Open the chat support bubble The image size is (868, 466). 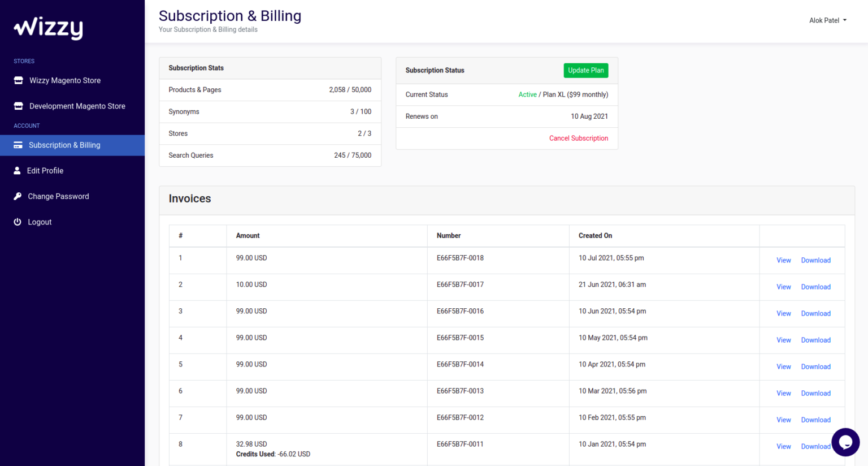pos(845,442)
